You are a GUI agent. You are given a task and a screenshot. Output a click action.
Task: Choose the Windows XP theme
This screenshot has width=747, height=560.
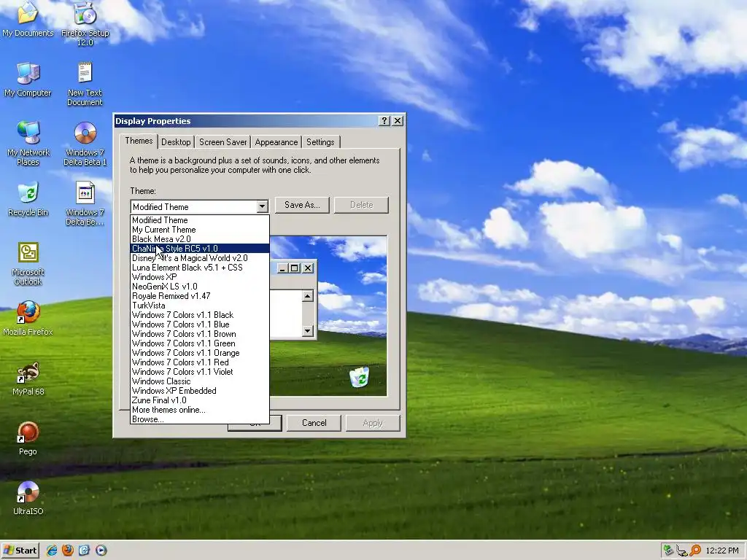(200, 277)
